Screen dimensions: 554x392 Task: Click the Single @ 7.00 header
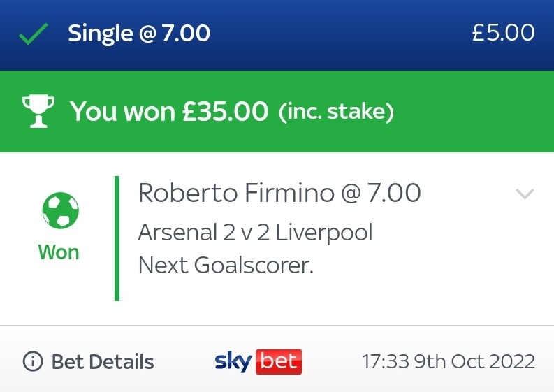pyautogui.click(x=139, y=34)
